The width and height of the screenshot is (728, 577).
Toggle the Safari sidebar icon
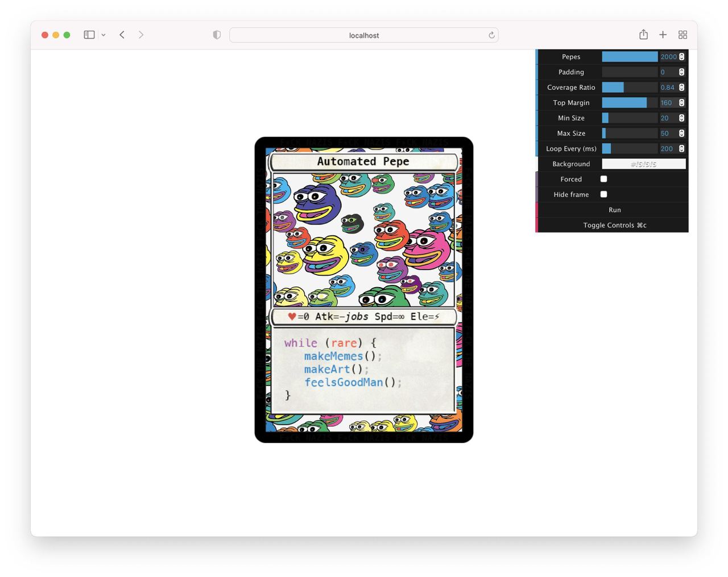[89, 35]
